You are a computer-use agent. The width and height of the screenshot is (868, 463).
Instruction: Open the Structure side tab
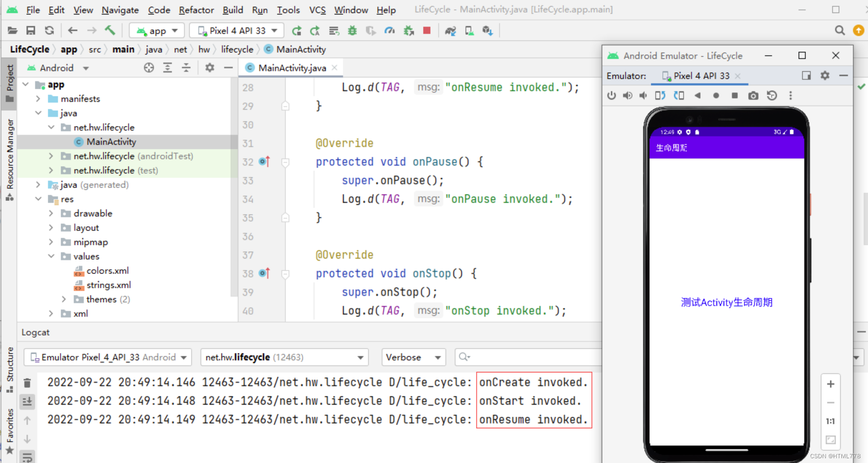(10, 369)
